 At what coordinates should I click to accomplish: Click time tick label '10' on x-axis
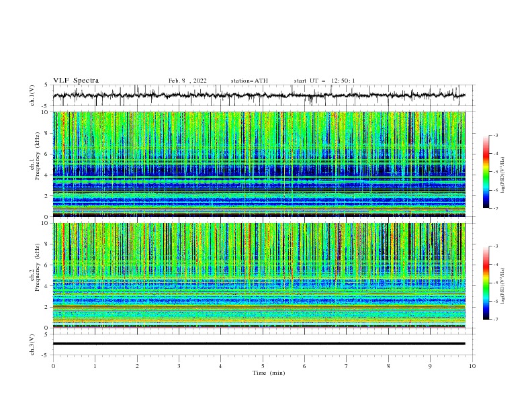coord(472,366)
